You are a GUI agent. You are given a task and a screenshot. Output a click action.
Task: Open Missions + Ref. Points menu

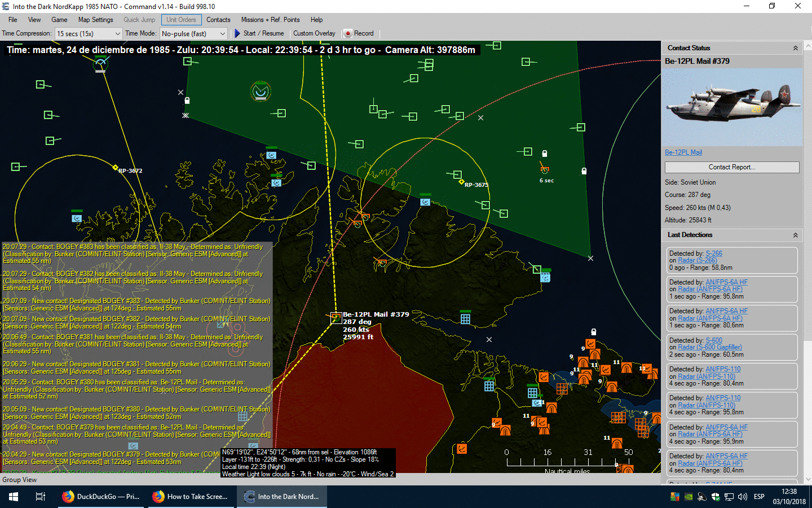coord(270,20)
